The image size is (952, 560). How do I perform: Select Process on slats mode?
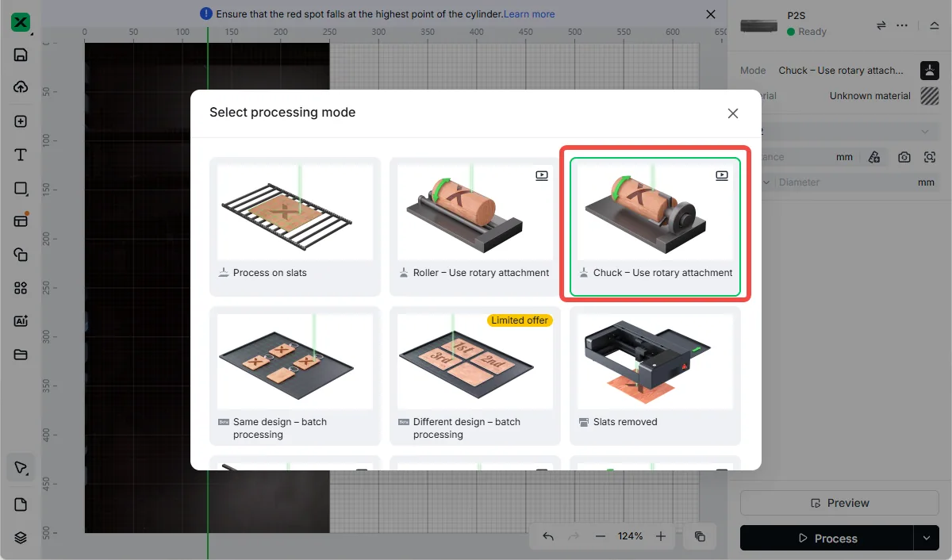[295, 226]
